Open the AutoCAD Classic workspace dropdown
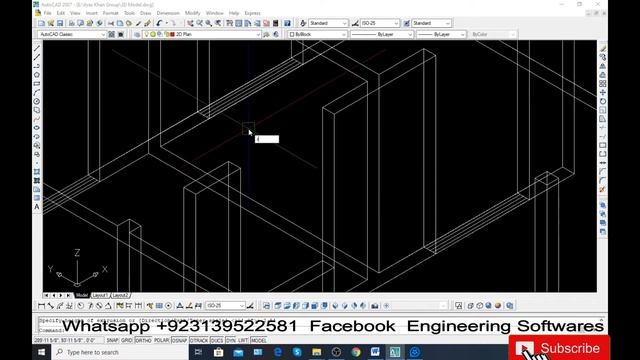640x360 pixels. (72, 35)
